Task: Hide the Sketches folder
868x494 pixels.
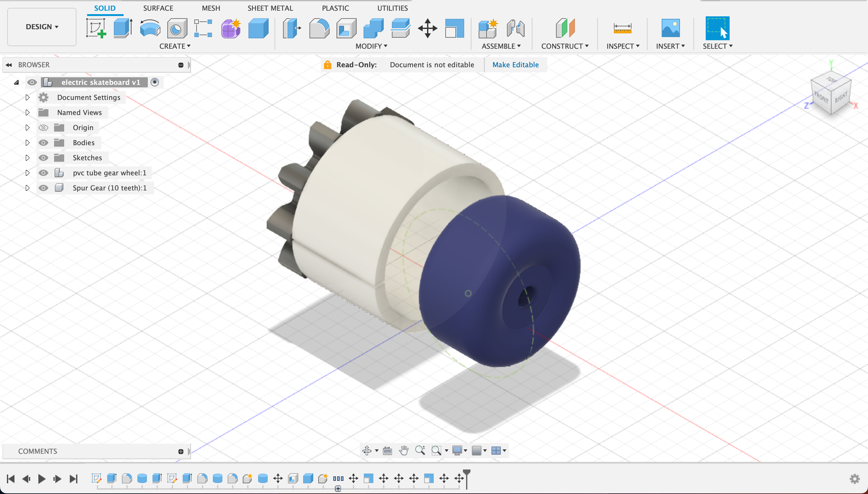Action: 43,158
